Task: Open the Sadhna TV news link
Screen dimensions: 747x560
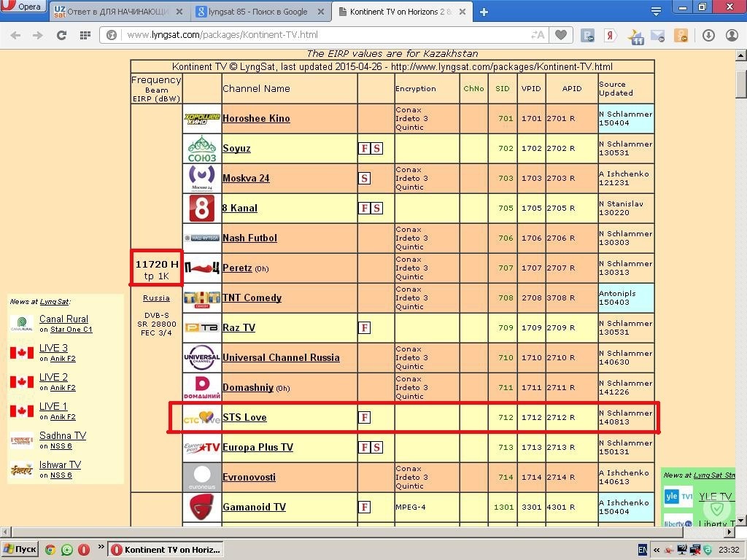Action: (63, 436)
